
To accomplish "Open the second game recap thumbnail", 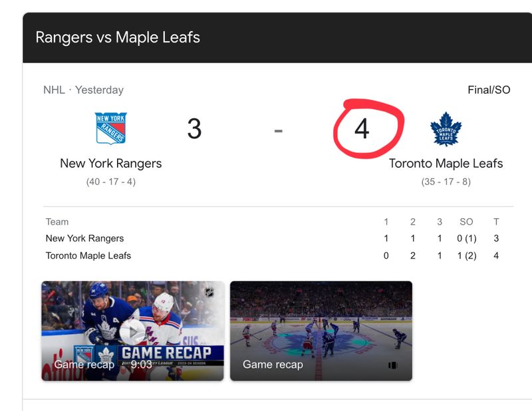I will [x=321, y=331].
